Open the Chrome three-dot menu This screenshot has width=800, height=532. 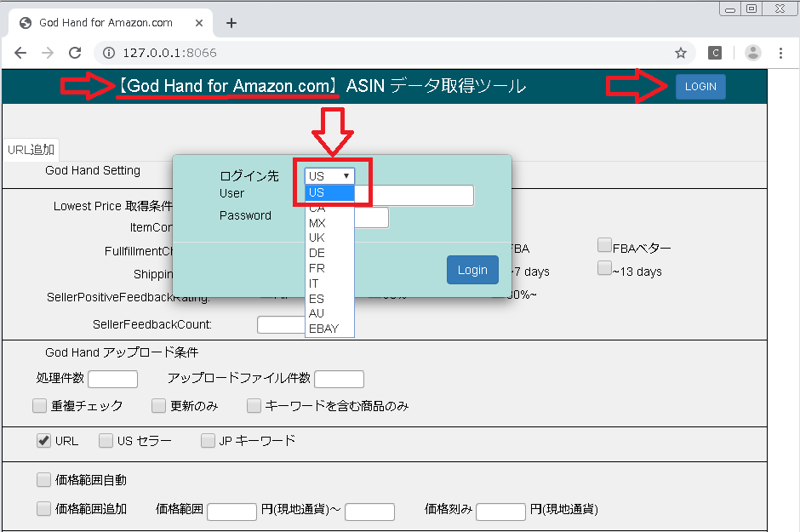coord(780,53)
